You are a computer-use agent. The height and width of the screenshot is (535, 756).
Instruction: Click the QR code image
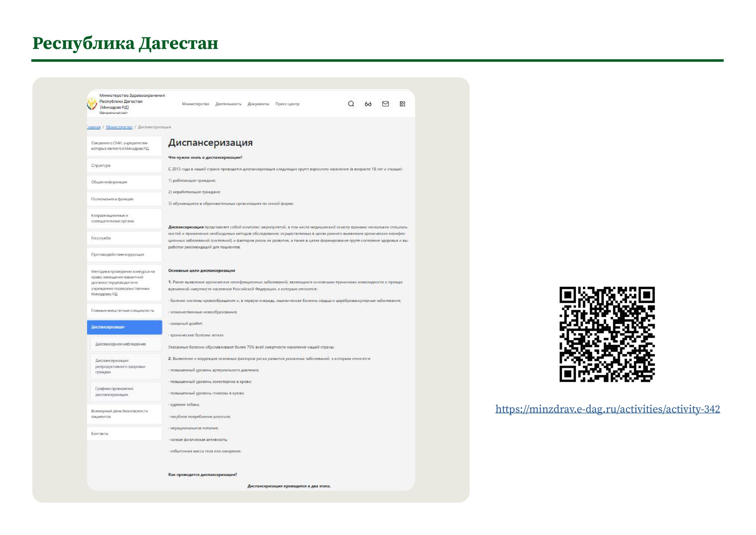tap(607, 334)
